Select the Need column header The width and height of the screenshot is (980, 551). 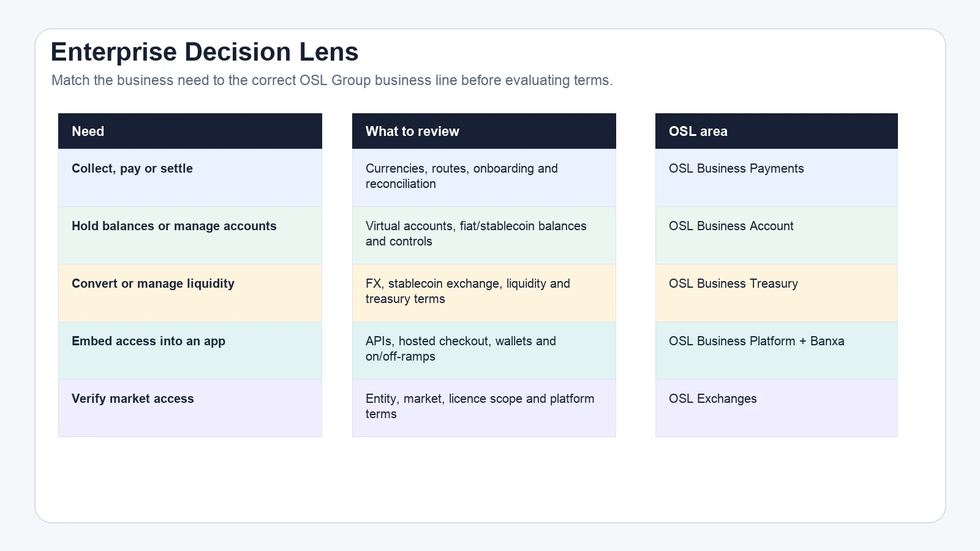pos(190,131)
